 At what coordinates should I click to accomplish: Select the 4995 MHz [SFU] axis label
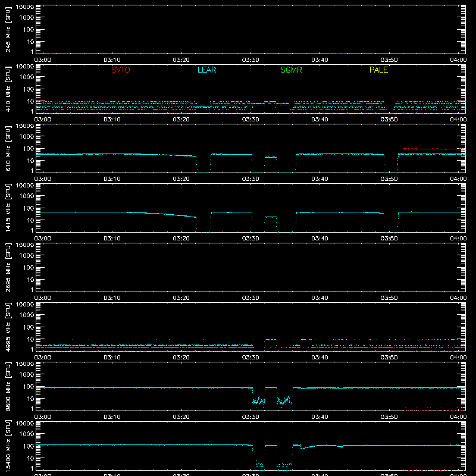8,327
